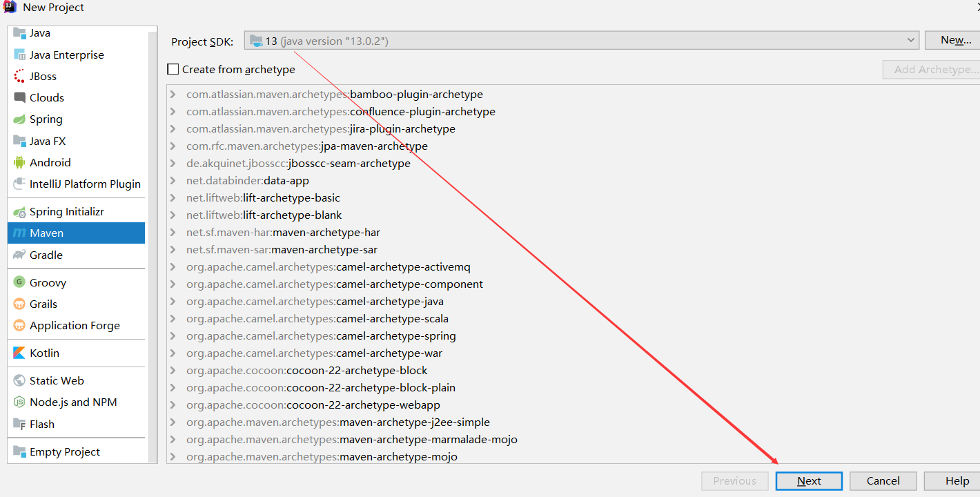Viewport: 980px width, 497px height.
Task: Select Spring project type
Action: tap(76, 119)
